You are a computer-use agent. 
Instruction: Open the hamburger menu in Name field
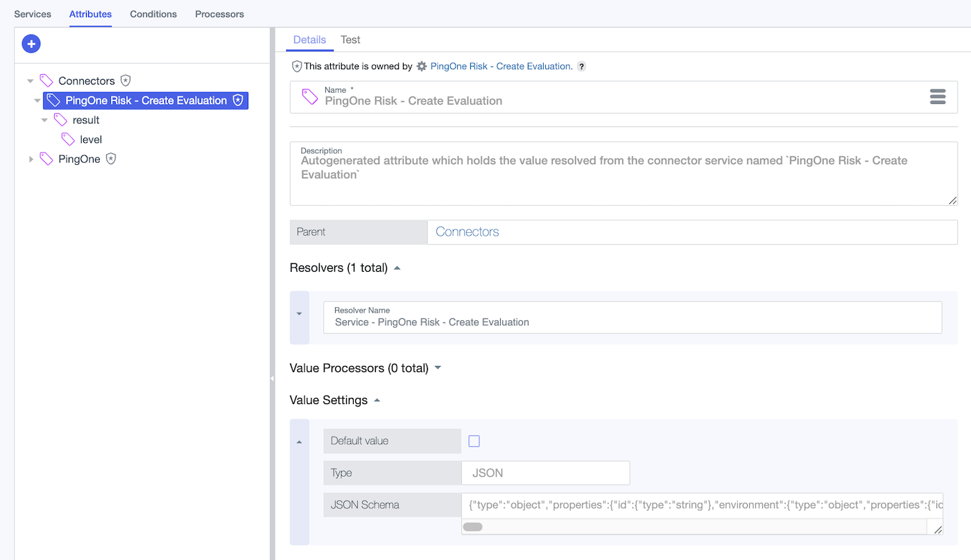938,97
